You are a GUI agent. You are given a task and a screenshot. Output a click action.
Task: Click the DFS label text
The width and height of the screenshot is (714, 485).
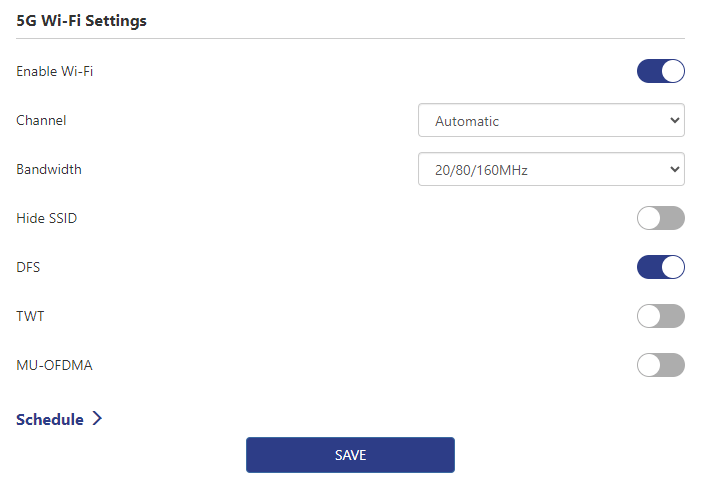point(28,267)
